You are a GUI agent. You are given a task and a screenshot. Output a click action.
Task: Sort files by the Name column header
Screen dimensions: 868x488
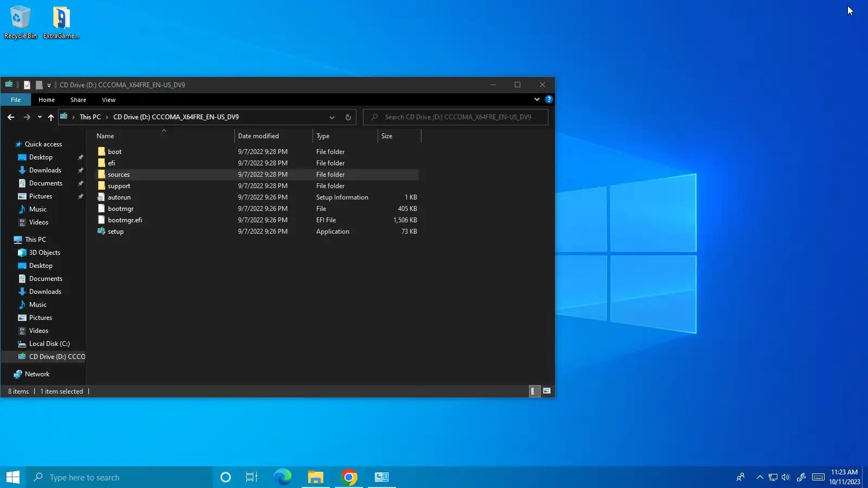(164, 136)
